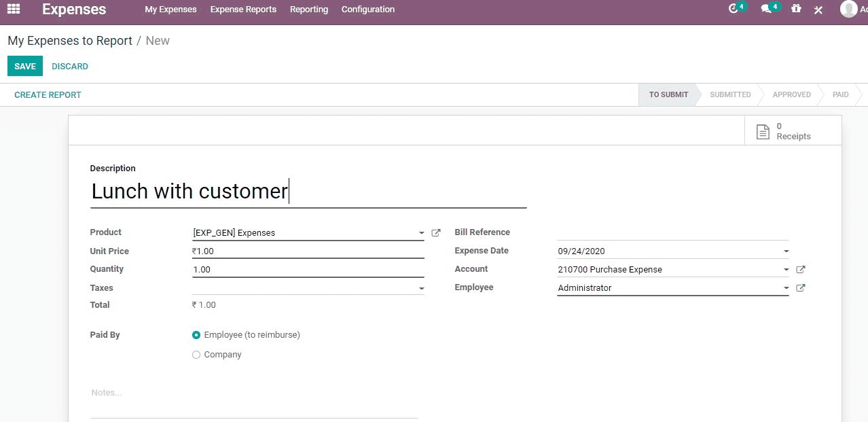Expand the Account dropdown arrow
Viewport: 868px width, 422px height.
pyautogui.click(x=786, y=270)
